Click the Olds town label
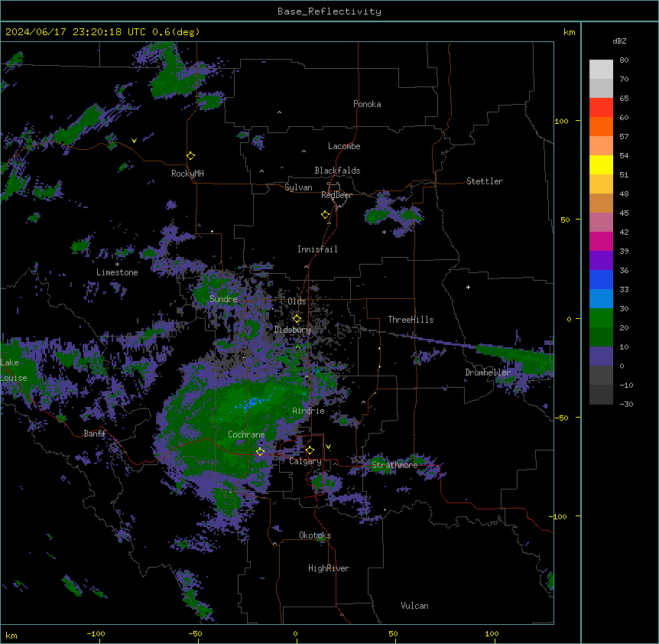Screen dimensions: 659x644 click(x=297, y=301)
